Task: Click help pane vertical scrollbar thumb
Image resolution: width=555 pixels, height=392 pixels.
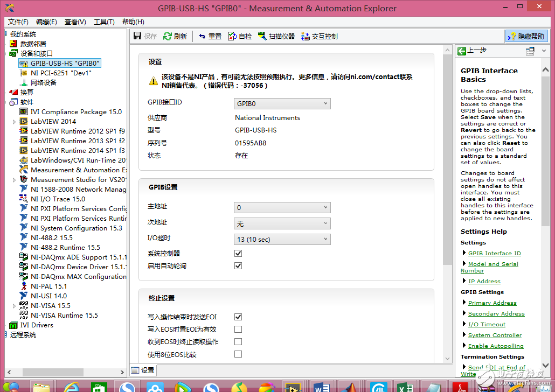Action: point(545,150)
